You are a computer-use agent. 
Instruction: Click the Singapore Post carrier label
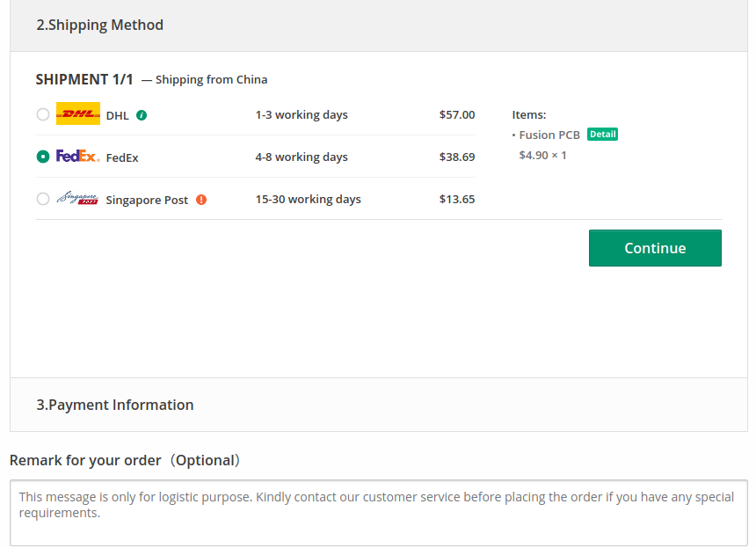tap(147, 201)
